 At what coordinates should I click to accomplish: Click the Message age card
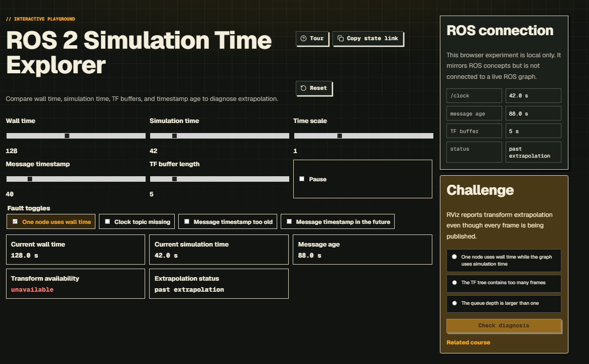363,250
